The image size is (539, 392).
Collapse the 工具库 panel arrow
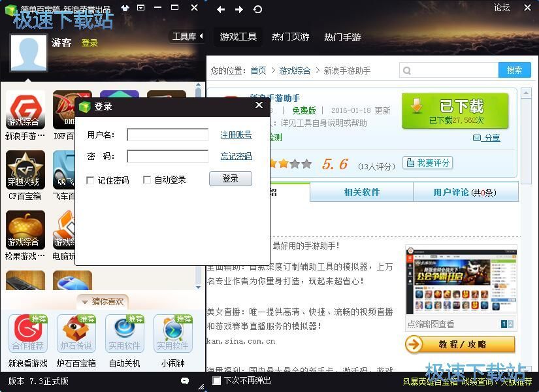click(x=201, y=36)
